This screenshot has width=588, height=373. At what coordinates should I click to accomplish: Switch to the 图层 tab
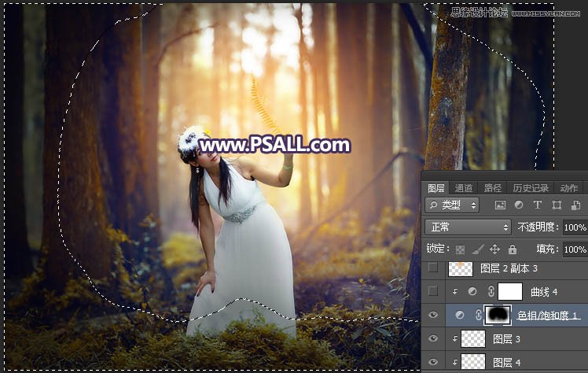[436, 188]
